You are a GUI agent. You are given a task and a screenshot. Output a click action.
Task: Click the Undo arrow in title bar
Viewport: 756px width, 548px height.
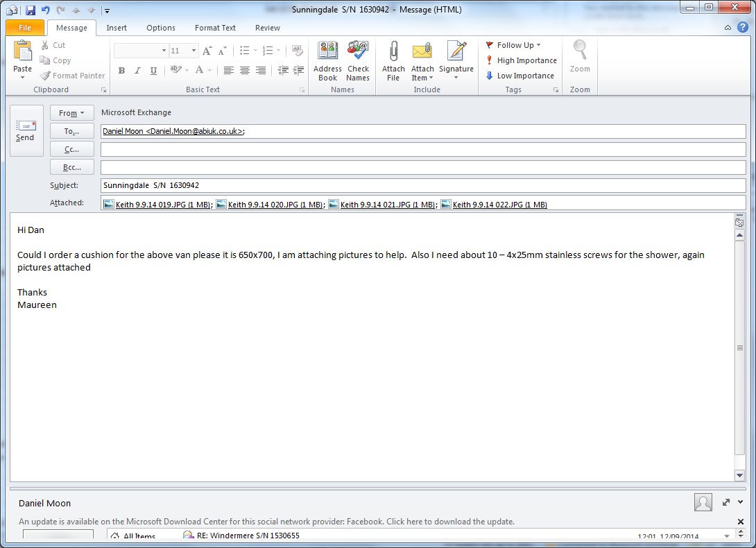click(45, 10)
